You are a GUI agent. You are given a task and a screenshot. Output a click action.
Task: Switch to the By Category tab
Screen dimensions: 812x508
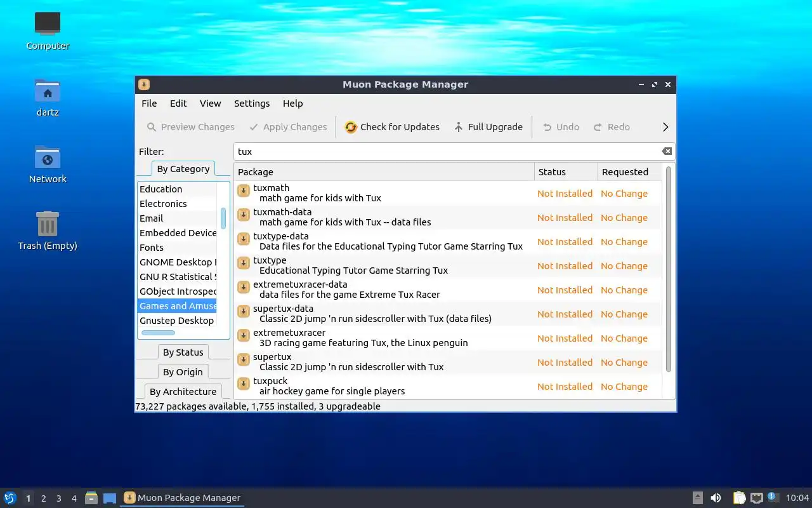coord(183,169)
